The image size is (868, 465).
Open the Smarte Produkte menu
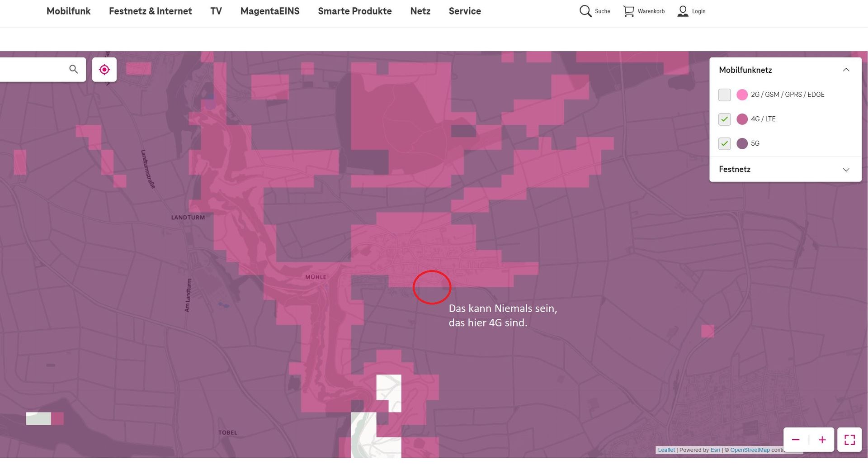pos(355,11)
